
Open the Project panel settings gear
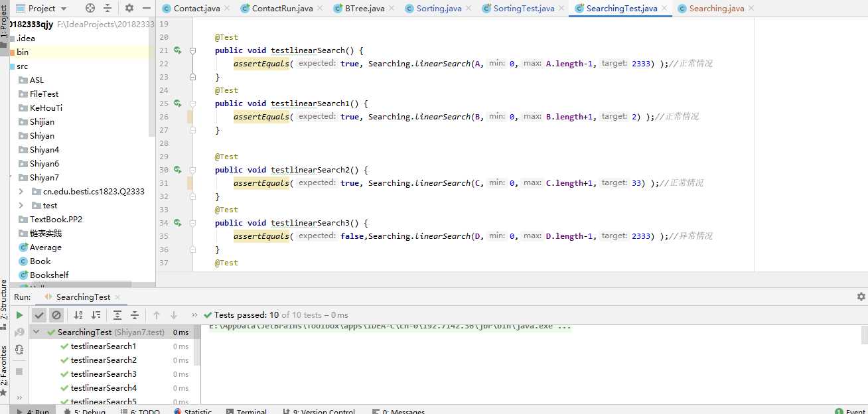coord(129,9)
